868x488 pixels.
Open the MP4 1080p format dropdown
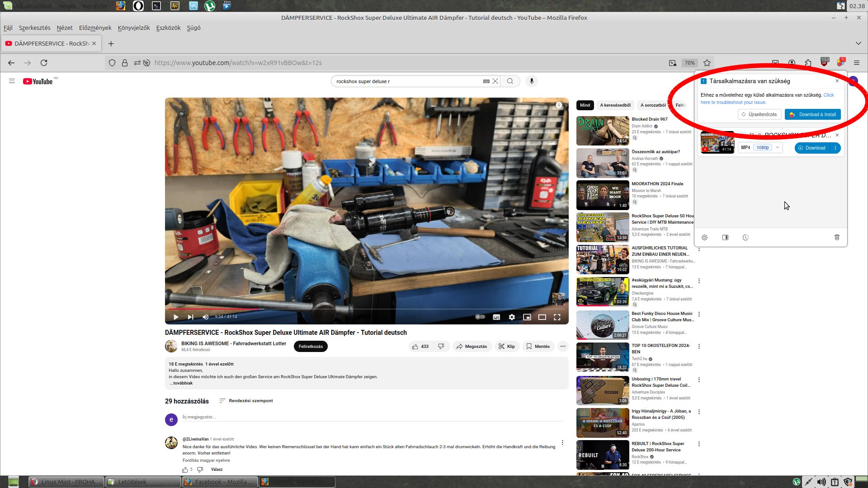[x=760, y=148]
